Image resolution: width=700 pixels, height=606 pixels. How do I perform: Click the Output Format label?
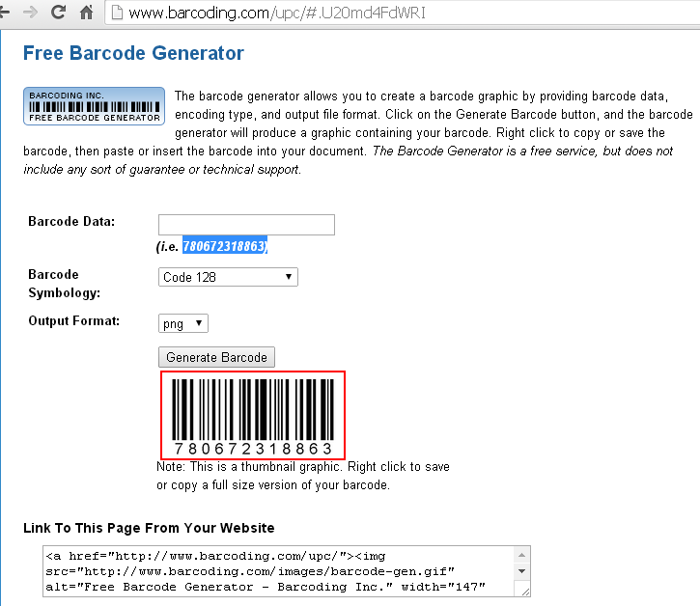74,320
